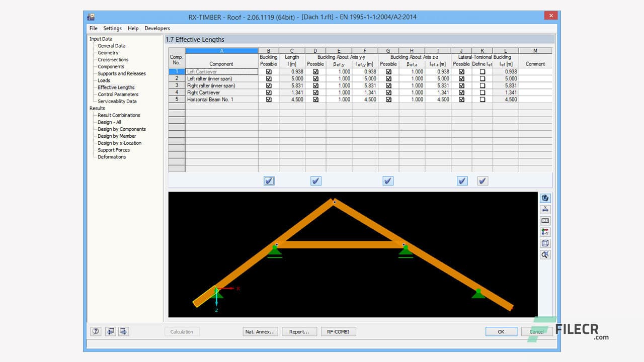Toggle the Buckling Possible column master checkbox

click(269, 181)
